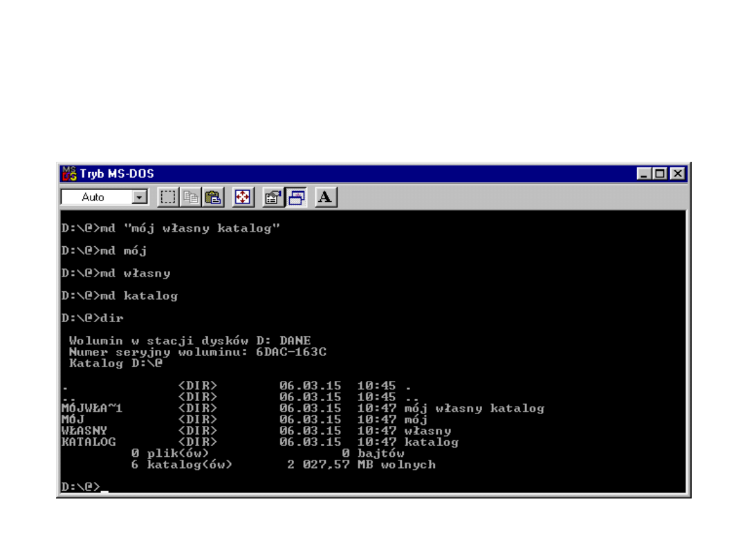Click the '6 katalog(ów)' summary text
This screenshot has height=560, width=747.
[x=182, y=465]
